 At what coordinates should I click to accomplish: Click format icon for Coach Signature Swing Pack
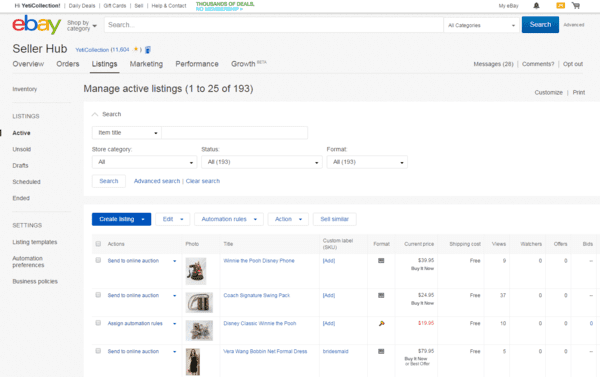[x=381, y=295]
